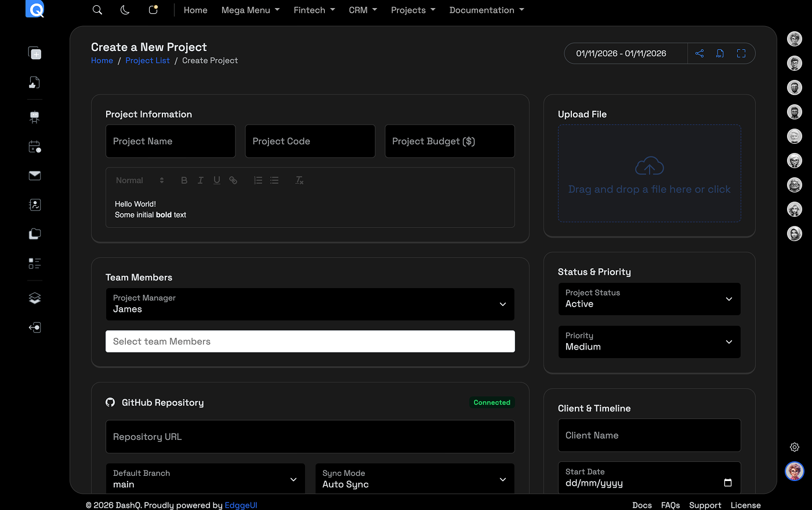The image size is (812, 510).
Task: Click the logout icon in the sidebar
Action: [35, 327]
